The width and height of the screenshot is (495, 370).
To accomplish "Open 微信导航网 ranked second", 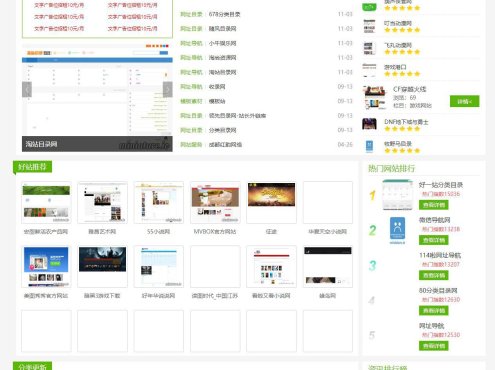I will [x=434, y=220].
